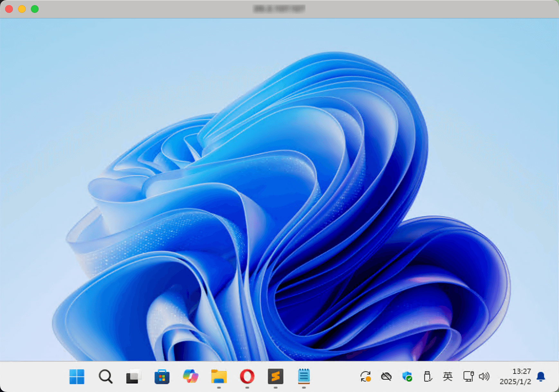This screenshot has width=559, height=392.
Task: Open taskbar Search magnifier
Action: point(105,376)
